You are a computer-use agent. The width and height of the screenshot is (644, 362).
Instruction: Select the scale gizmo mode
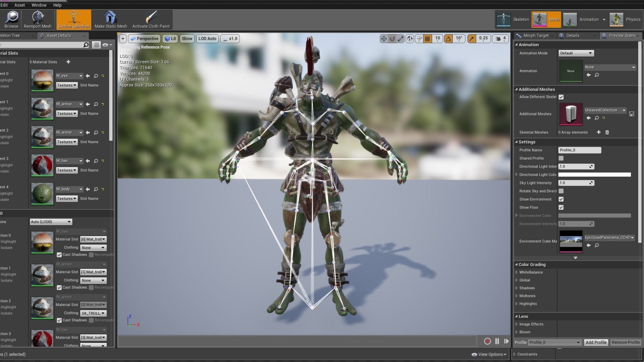[400, 39]
